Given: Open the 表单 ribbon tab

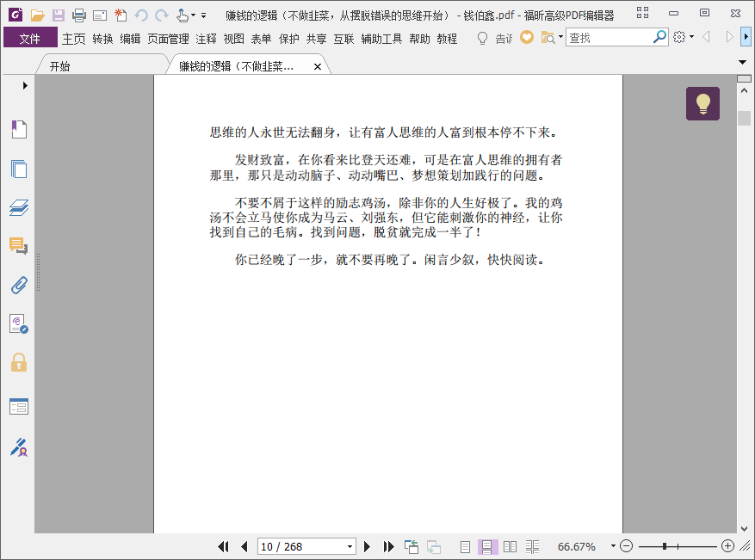Looking at the screenshot, I should 261,39.
